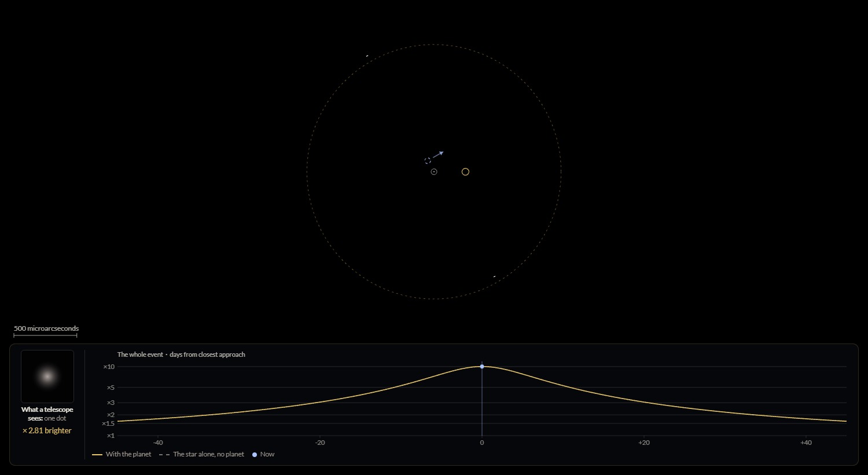
Task: Click the '×10' magnification axis label
Action: click(x=109, y=367)
